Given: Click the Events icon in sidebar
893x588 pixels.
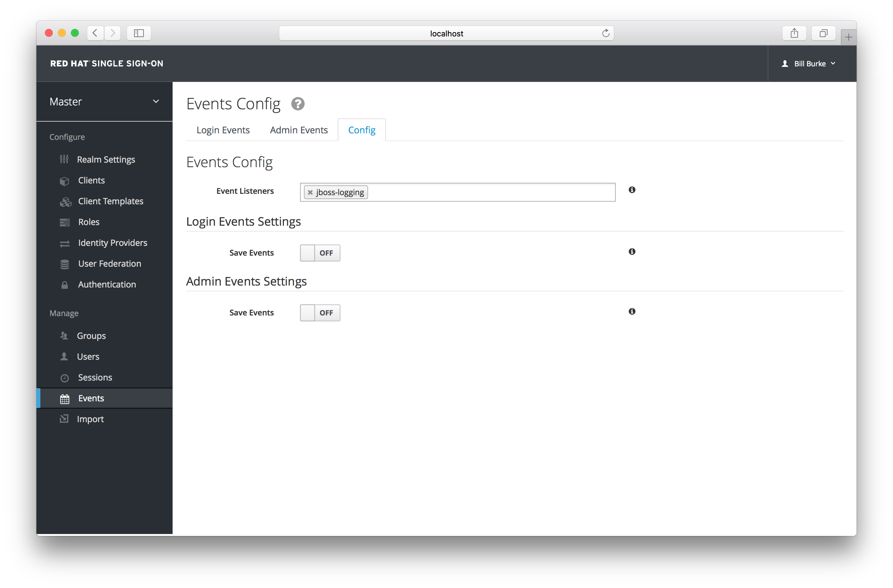Looking at the screenshot, I should [x=63, y=398].
